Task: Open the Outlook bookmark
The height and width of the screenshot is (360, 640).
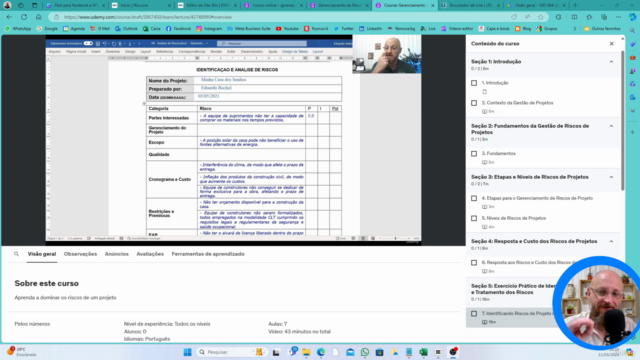Action: (126, 29)
